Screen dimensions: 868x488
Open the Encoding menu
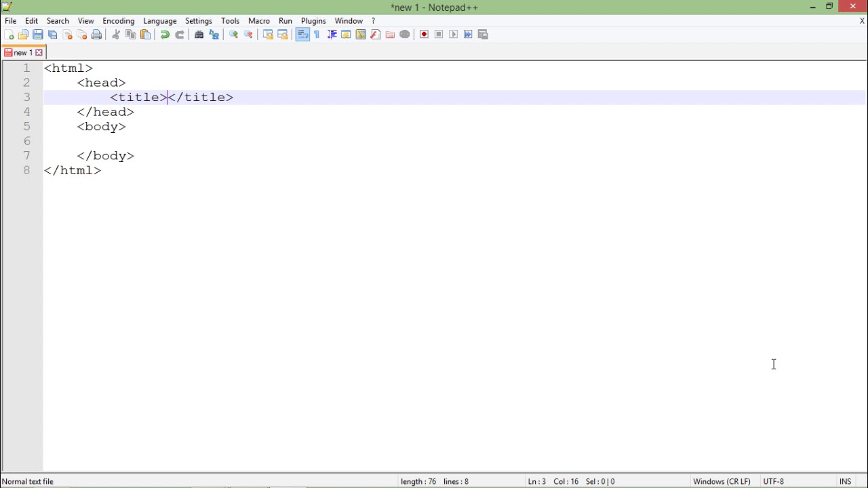[119, 21]
